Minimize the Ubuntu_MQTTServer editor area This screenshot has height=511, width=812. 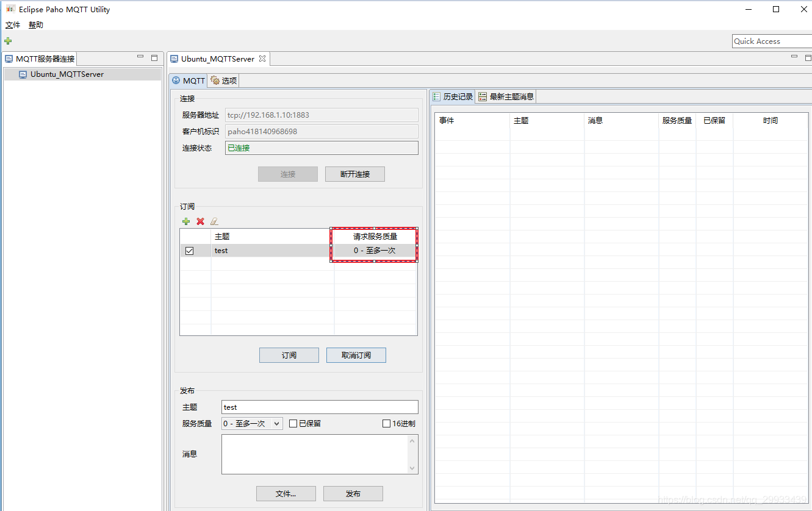[794, 57]
